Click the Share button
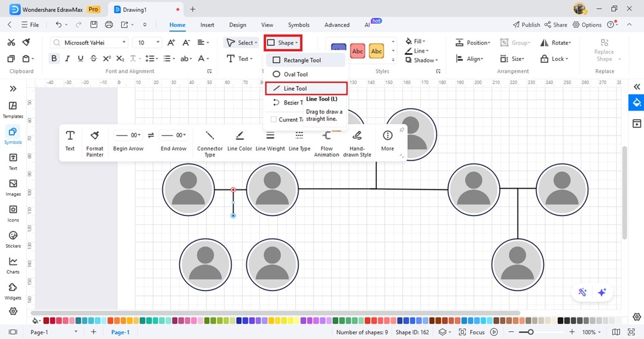 tap(556, 24)
